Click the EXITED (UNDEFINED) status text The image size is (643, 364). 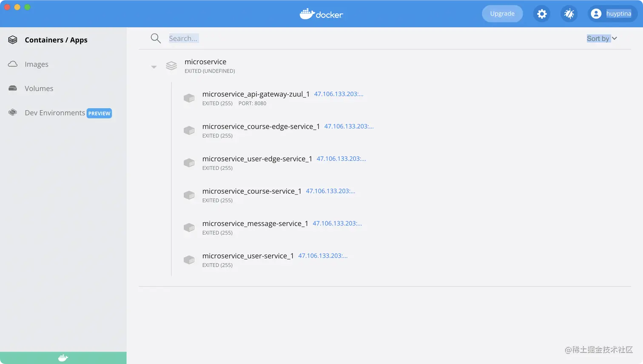pos(210,71)
